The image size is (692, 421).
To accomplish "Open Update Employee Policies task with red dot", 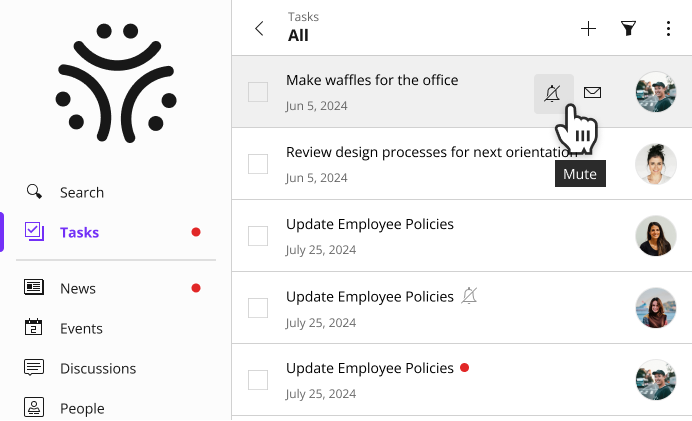I will coord(370,368).
